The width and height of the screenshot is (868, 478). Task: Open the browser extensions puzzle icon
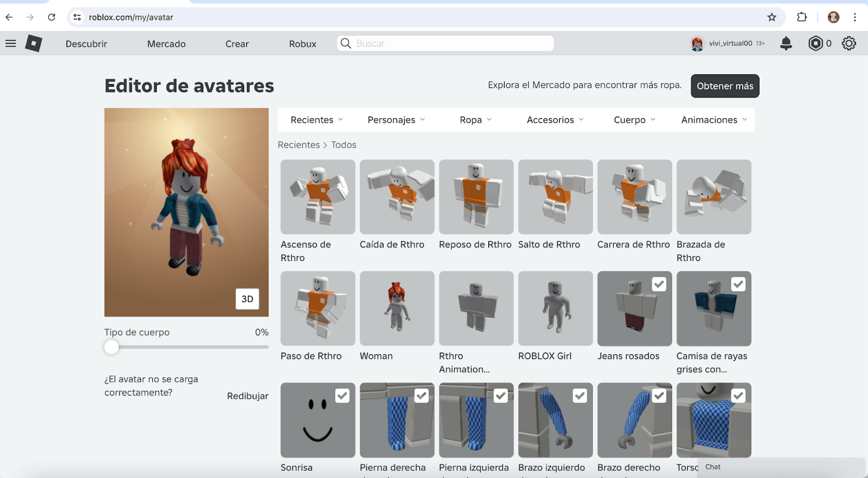click(x=802, y=17)
